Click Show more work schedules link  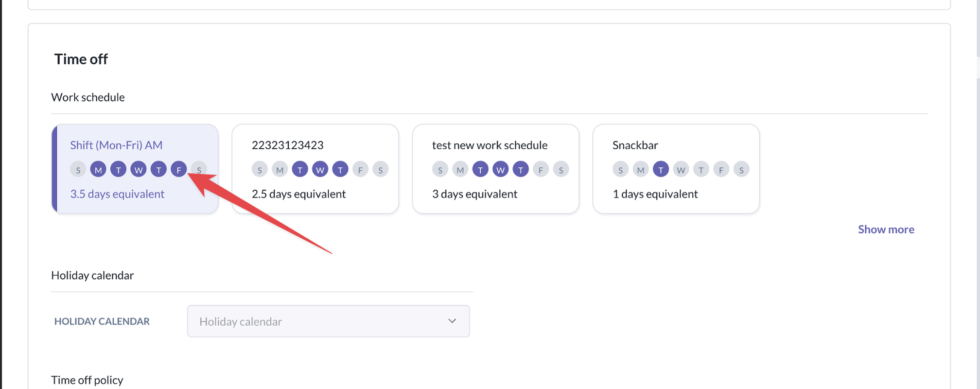tap(886, 230)
